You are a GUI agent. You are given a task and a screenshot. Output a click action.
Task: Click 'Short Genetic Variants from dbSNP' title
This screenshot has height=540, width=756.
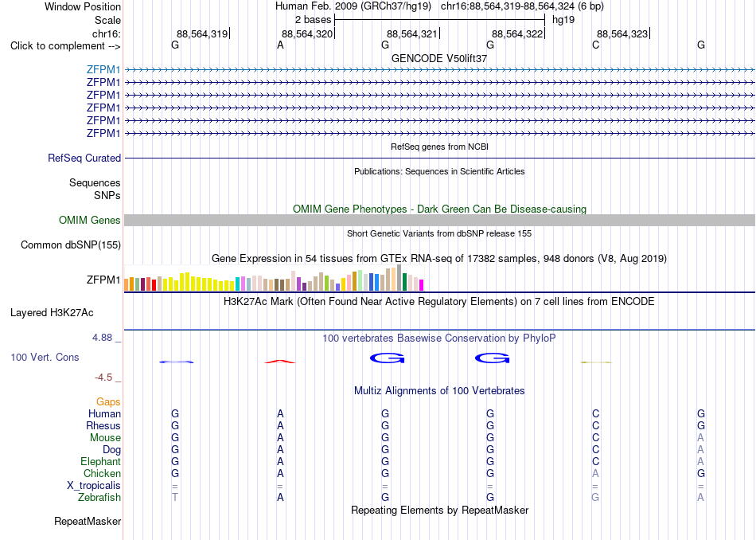(x=439, y=233)
